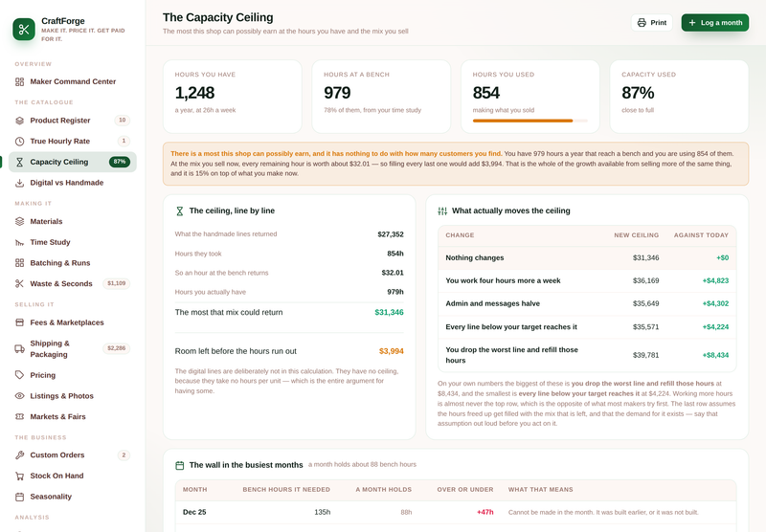Click the BENCH HOURS IT NEEDED column header
This screenshot has width=766, height=532.
(286, 490)
